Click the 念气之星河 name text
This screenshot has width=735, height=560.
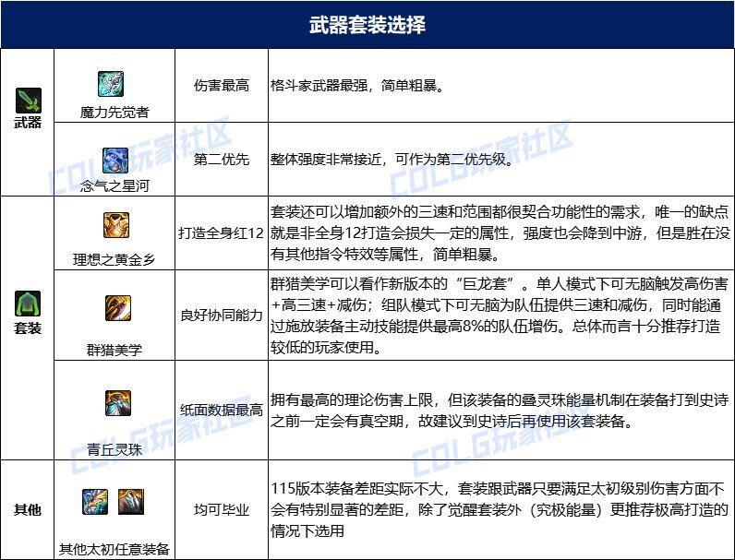[x=114, y=186]
